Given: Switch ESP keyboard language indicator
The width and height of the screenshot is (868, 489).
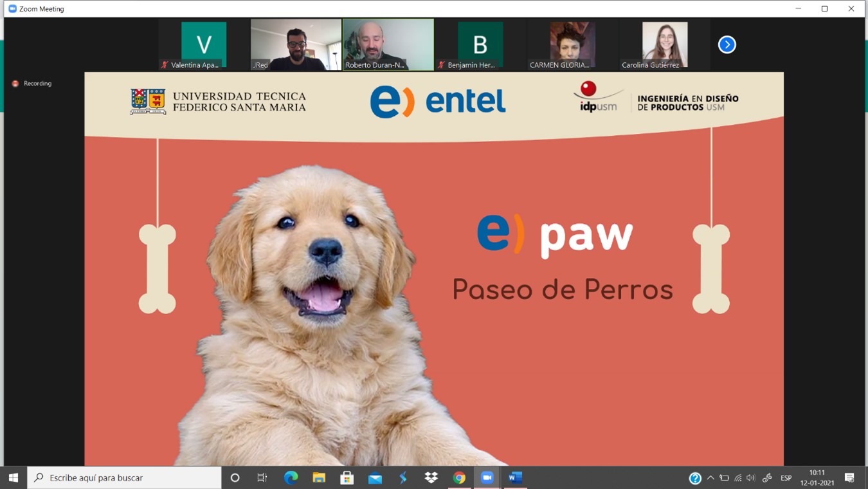Looking at the screenshot, I should 786,478.
